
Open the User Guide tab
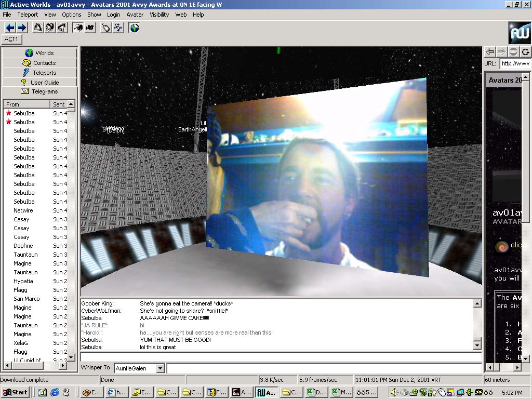coord(39,82)
